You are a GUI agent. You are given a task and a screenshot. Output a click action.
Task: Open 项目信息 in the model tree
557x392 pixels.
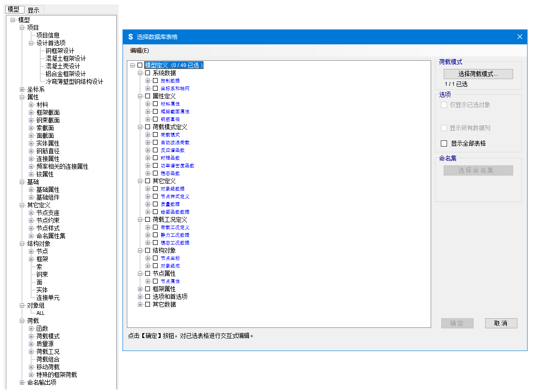[x=48, y=35]
